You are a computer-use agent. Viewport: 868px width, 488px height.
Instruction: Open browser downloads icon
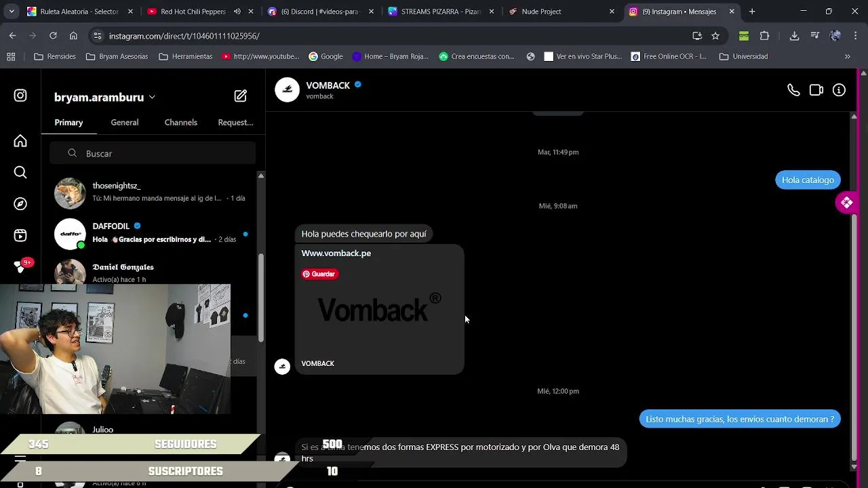click(x=794, y=36)
